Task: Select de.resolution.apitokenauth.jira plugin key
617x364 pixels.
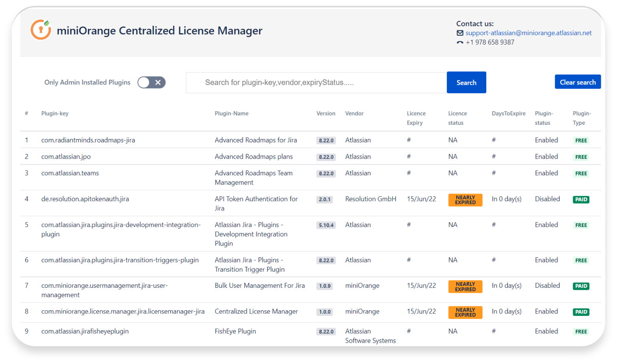Action: tap(85, 199)
